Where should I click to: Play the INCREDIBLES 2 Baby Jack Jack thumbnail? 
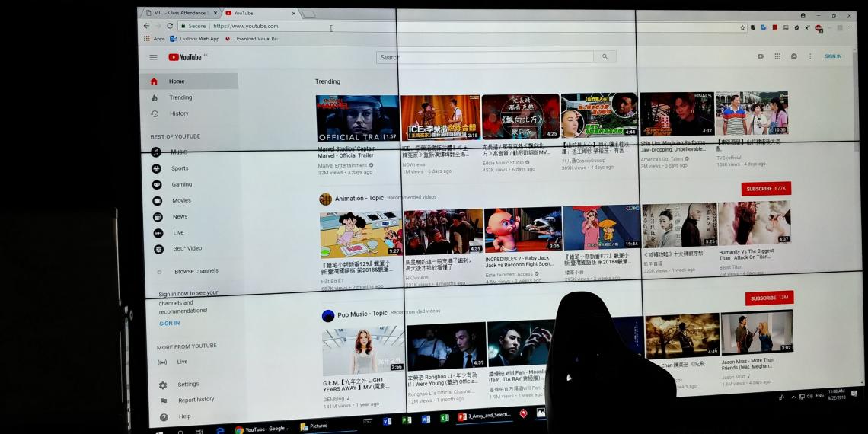click(523, 229)
